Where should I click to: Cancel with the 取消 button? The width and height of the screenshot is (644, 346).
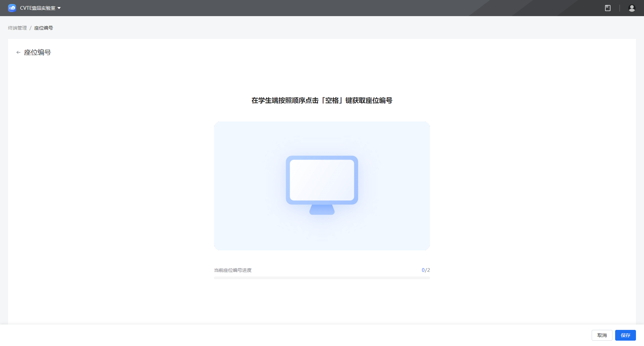[x=602, y=335]
